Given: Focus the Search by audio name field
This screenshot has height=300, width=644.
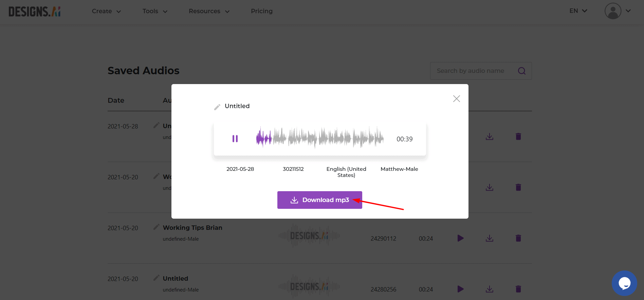Looking at the screenshot, I should tap(472, 71).
